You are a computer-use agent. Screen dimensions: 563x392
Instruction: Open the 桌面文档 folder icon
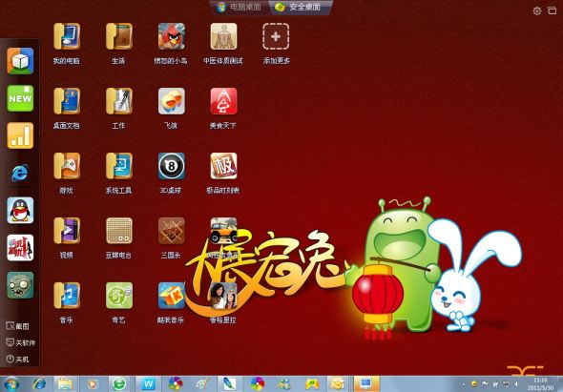67,101
